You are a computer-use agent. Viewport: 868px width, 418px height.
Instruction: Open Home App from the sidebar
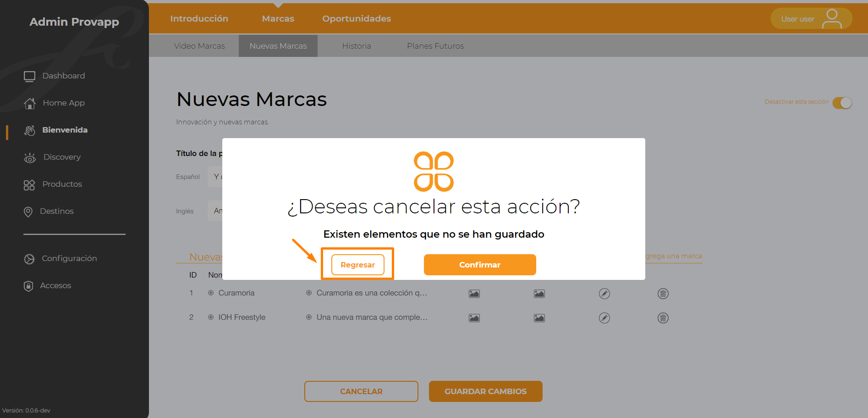[55, 103]
